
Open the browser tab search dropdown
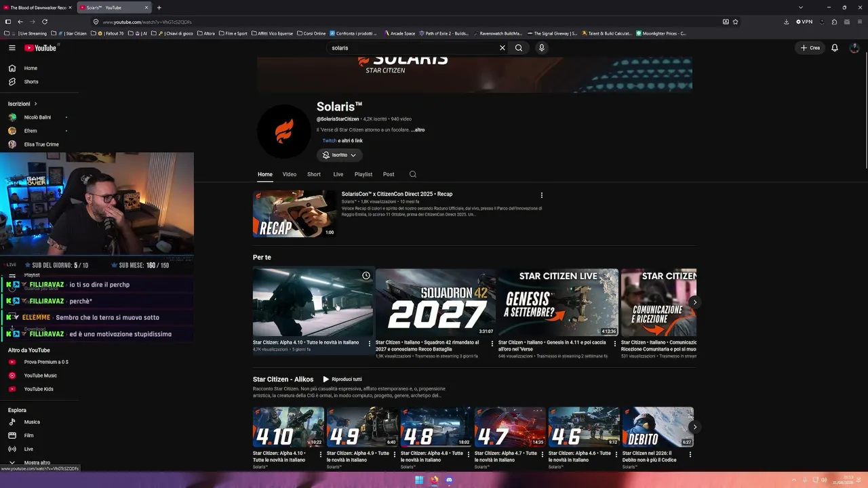(x=800, y=7)
